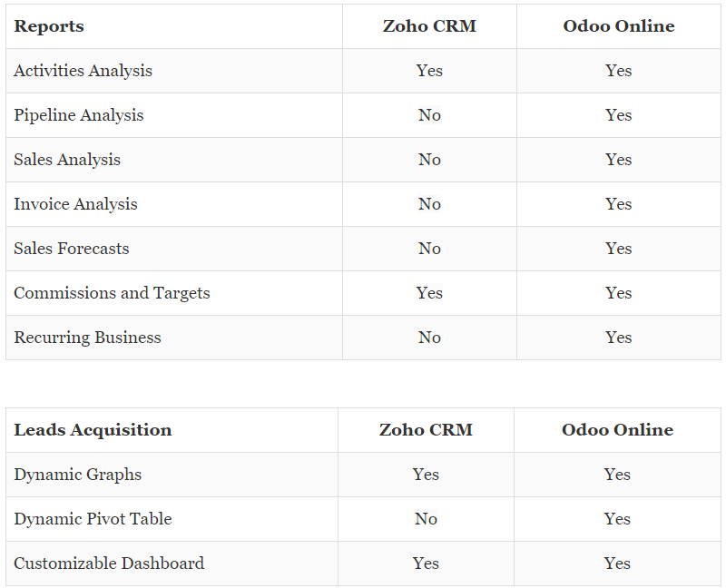Select Customizable Dashboard row label
The image size is (726, 588).
click(x=109, y=563)
